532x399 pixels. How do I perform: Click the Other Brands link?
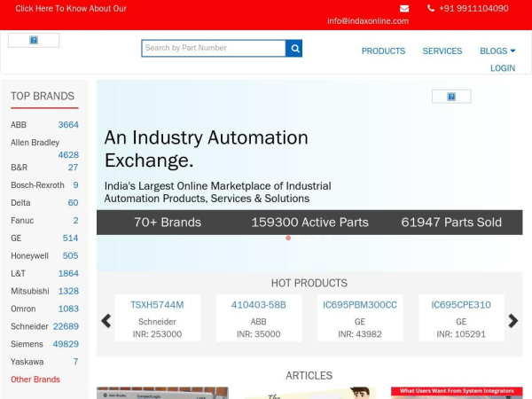tap(35, 379)
